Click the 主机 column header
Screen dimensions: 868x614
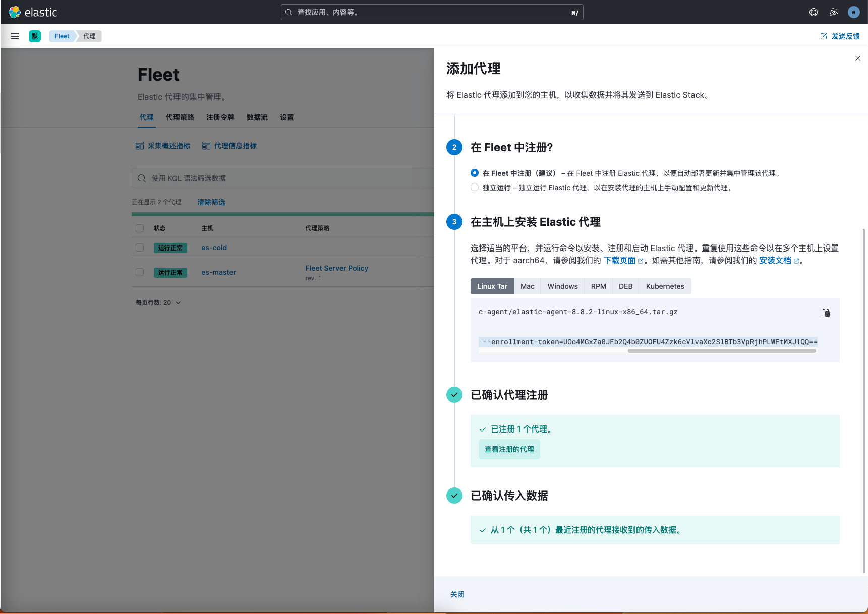[x=207, y=228]
